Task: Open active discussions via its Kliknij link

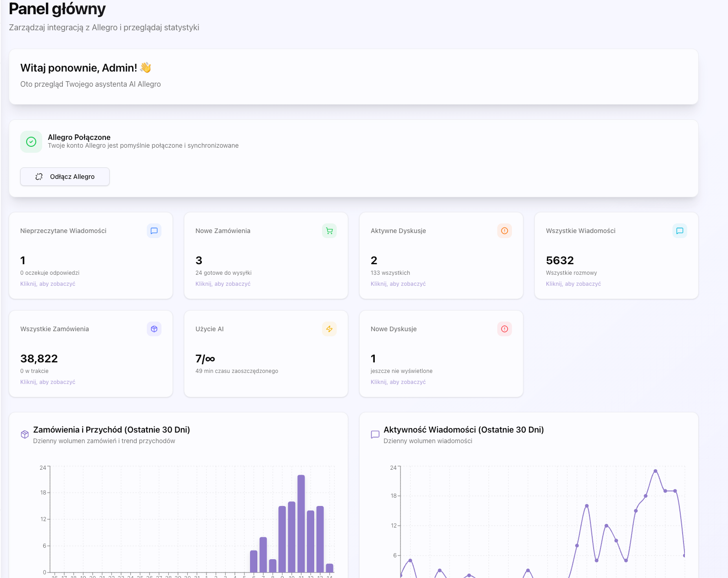Action: click(398, 284)
